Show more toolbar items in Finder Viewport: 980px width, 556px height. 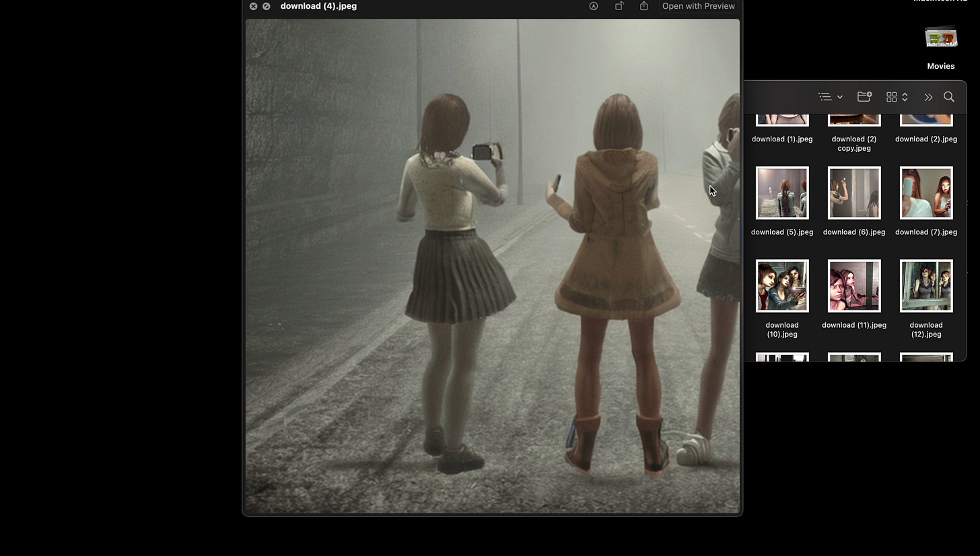[928, 97]
